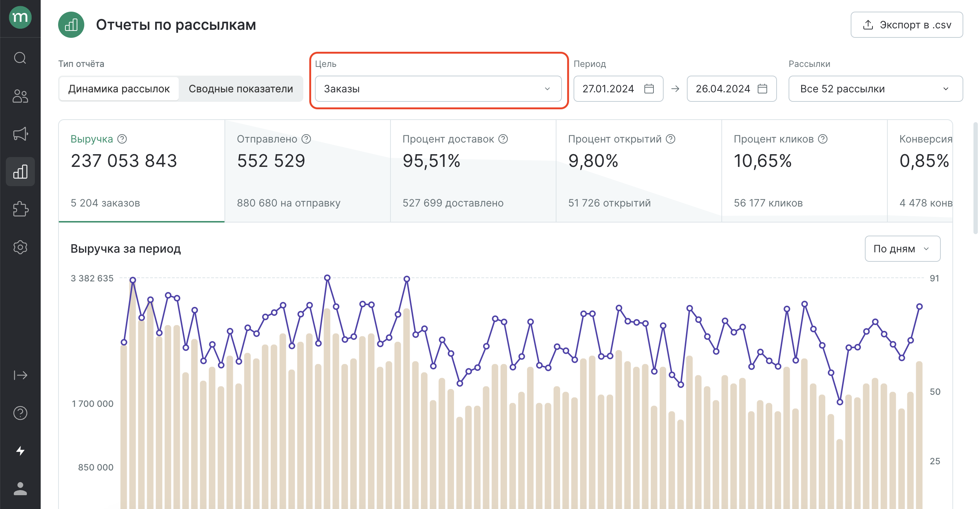Select the Конверсия metric tab

[x=920, y=171]
